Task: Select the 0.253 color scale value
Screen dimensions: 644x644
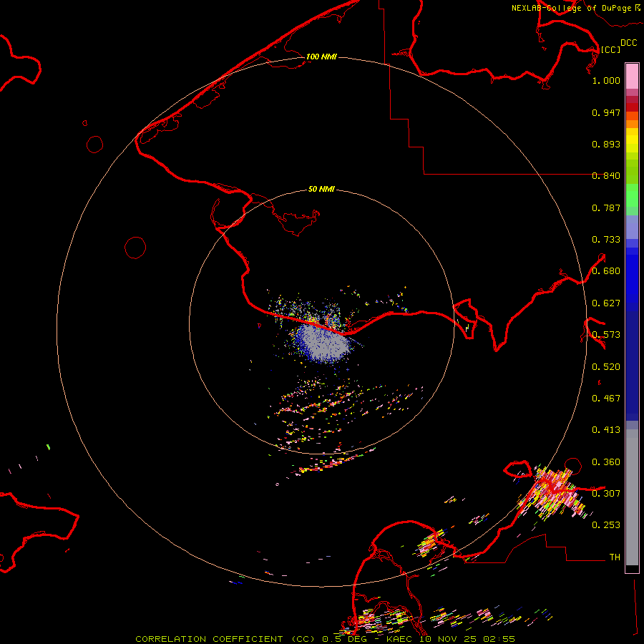Action: pyautogui.click(x=606, y=525)
